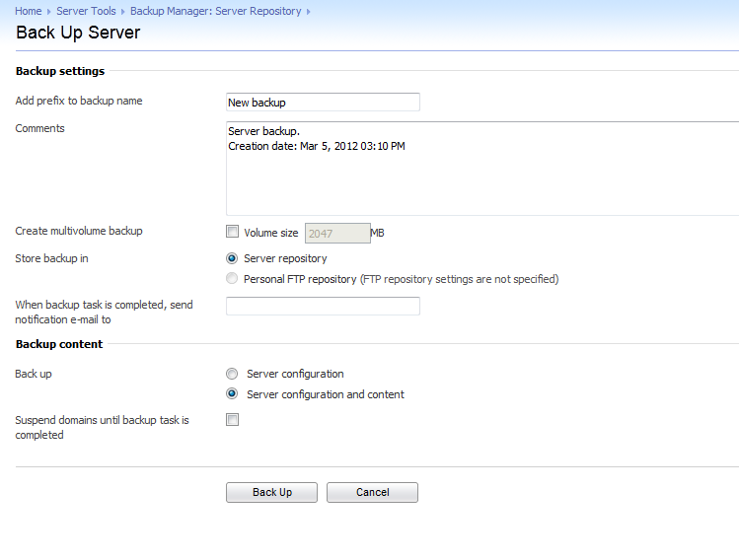Open the Server Tools breadcrumb
Screen dimensions: 739x560
pyautogui.click(x=86, y=11)
